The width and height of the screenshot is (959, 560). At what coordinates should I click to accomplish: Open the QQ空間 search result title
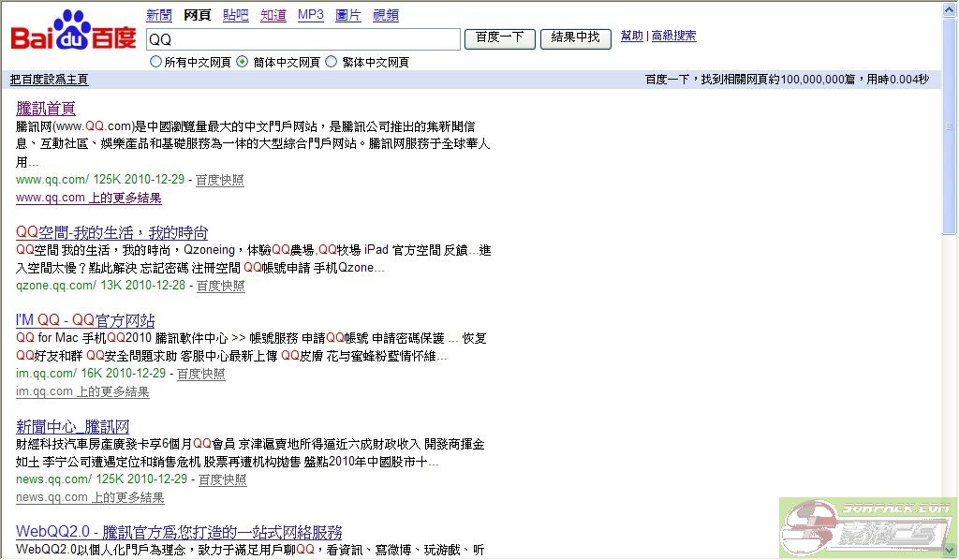pyautogui.click(x=111, y=233)
